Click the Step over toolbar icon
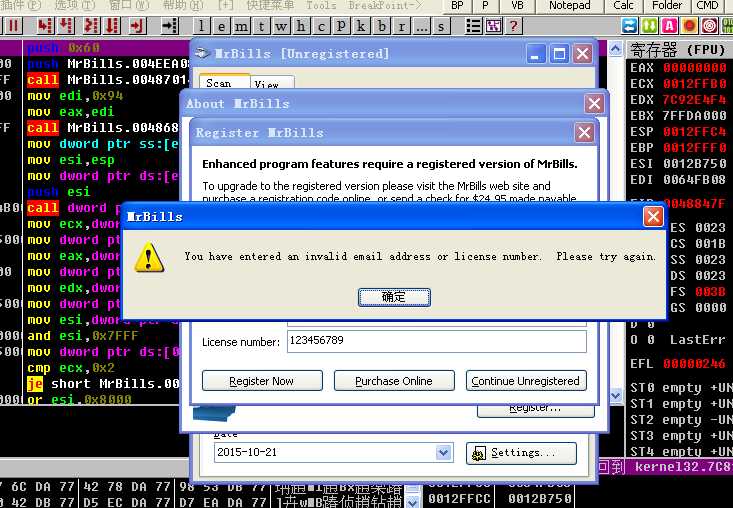This screenshot has height=508, width=733. point(66,26)
